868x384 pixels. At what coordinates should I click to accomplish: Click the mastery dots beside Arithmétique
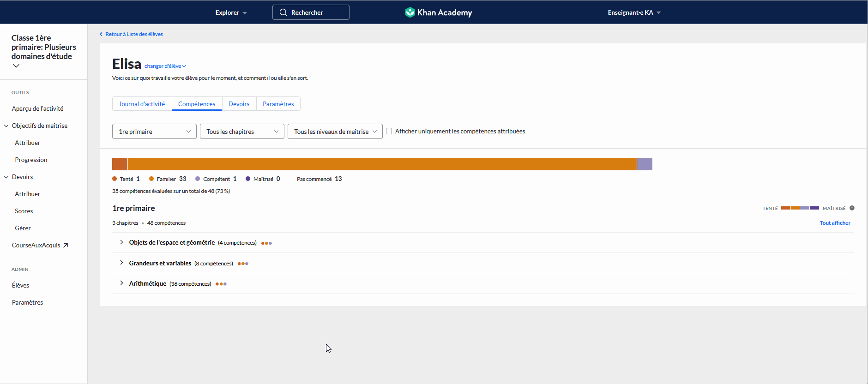pos(221,284)
